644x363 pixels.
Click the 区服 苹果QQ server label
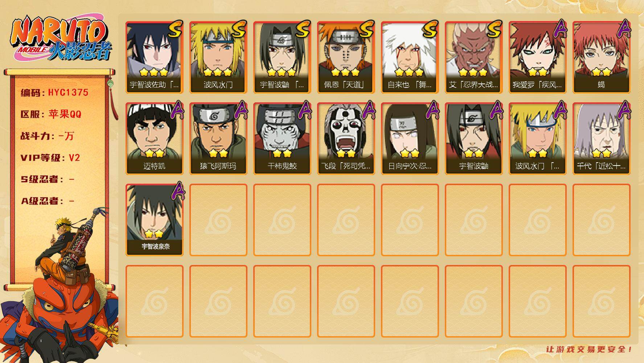[x=51, y=114]
